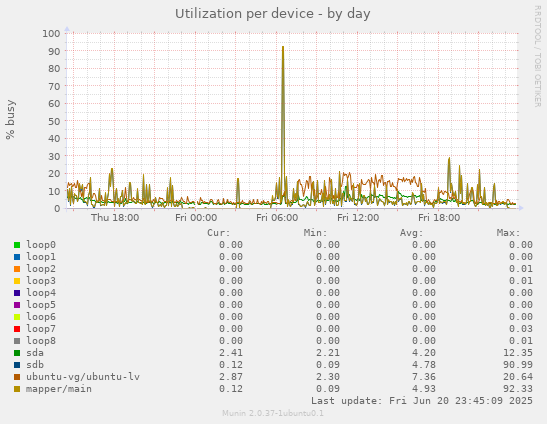Viewport: 547px width, 424px height.
Task: Click the Fri 18:00 time label
Action: 439,218
